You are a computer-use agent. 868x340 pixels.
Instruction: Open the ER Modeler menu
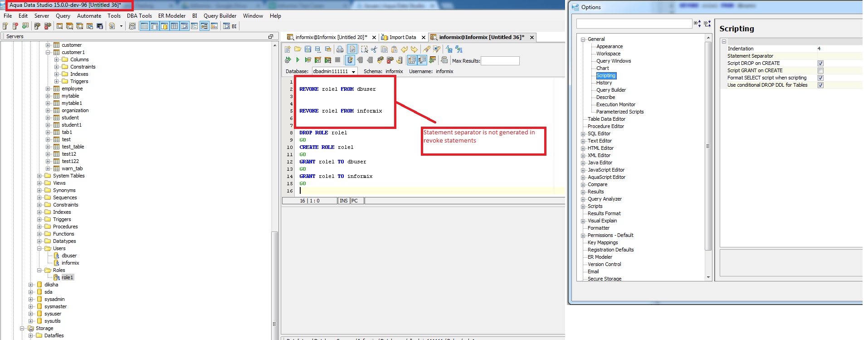(172, 15)
